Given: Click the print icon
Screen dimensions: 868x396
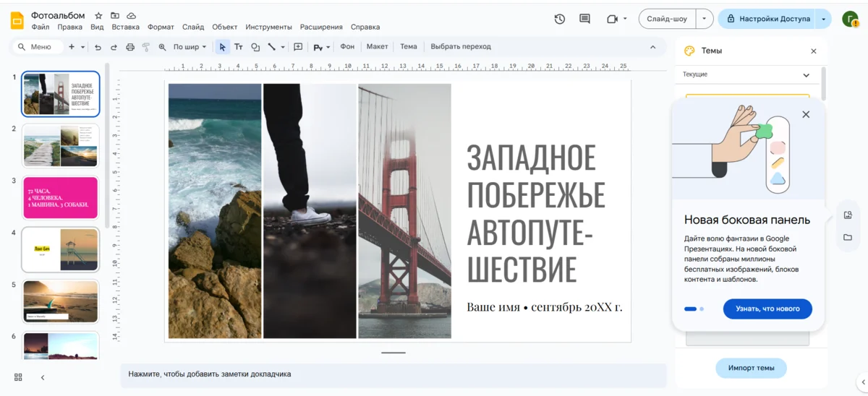Looking at the screenshot, I should point(130,47).
